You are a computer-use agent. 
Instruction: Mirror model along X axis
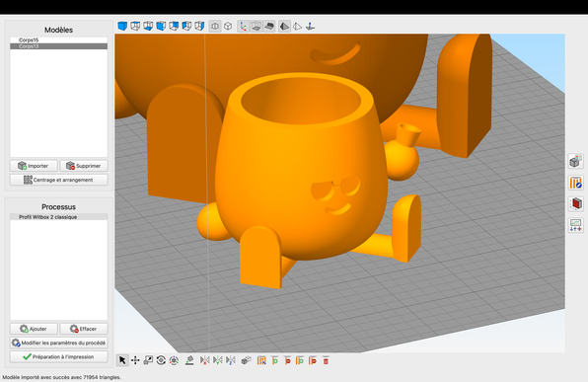click(x=205, y=360)
